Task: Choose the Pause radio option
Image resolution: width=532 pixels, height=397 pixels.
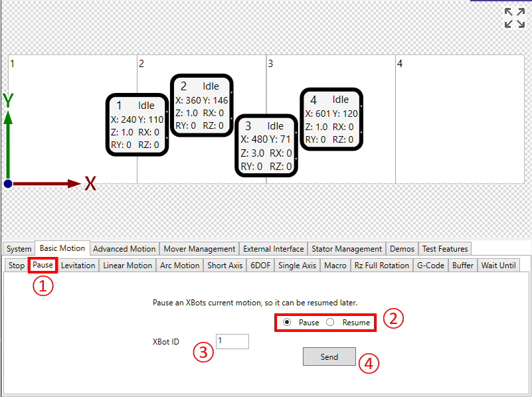Action: click(x=287, y=322)
